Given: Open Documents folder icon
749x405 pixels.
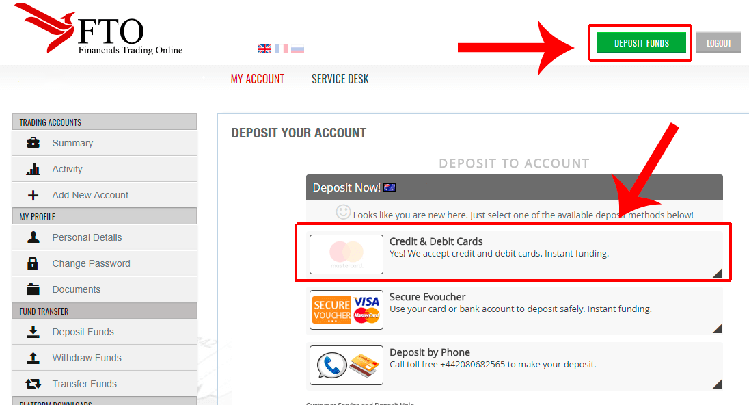Looking at the screenshot, I should [33, 289].
